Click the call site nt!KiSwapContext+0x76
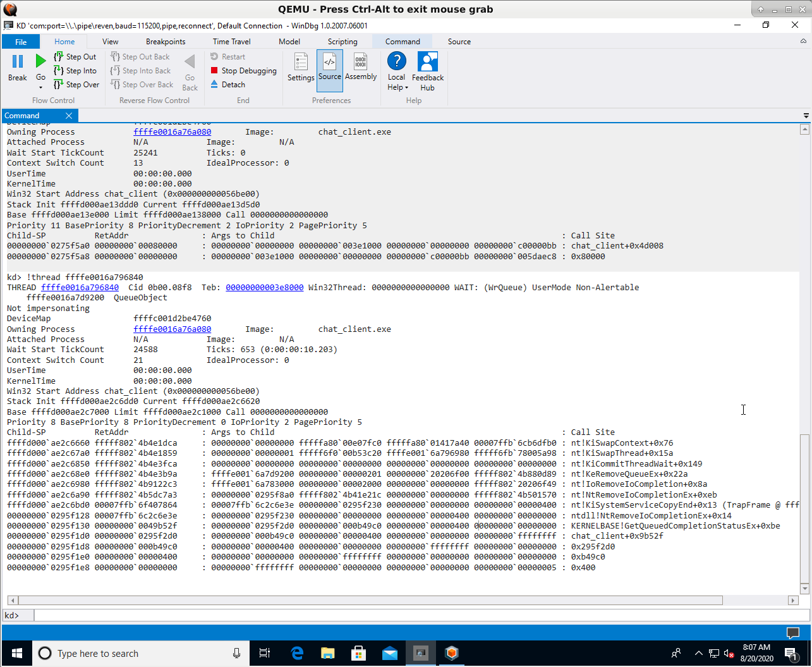 pyautogui.click(x=622, y=443)
